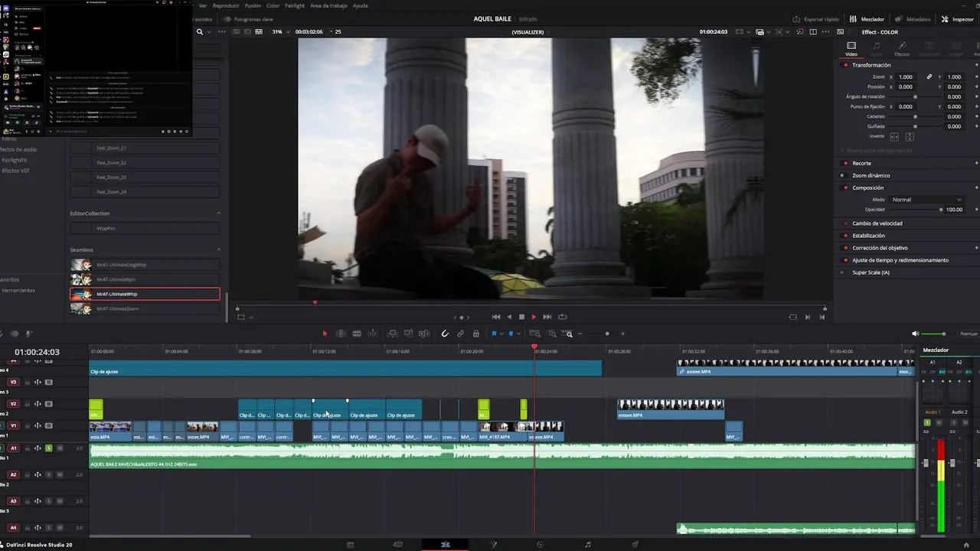This screenshot has height=551, width=980.
Task: Open the viewer zoom 31% dropdown
Action: pyautogui.click(x=280, y=32)
